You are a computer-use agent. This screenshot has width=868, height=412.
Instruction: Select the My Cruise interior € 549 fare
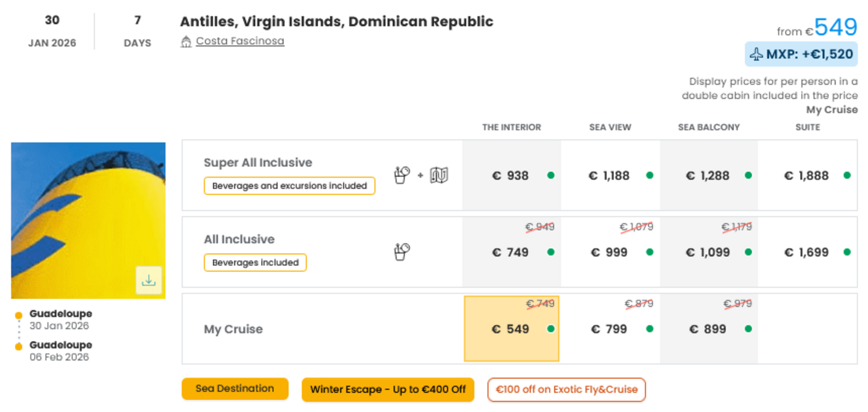click(x=511, y=329)
